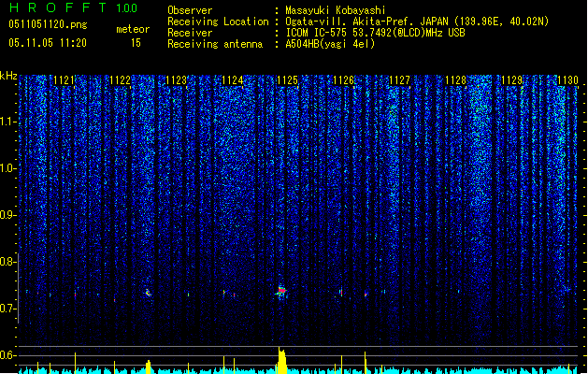
Task: Click the Receiving antenna label
Action: tap(215, 44)
